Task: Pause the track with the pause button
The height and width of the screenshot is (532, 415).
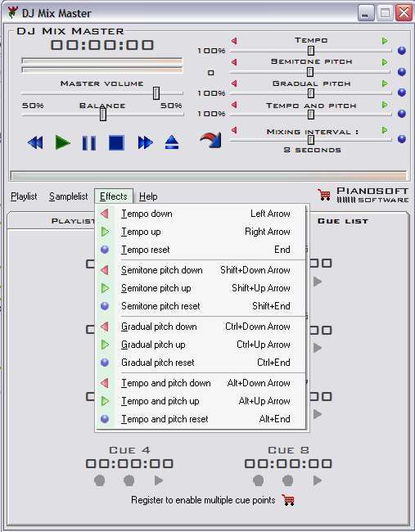Action: click(x=89, y=143)
